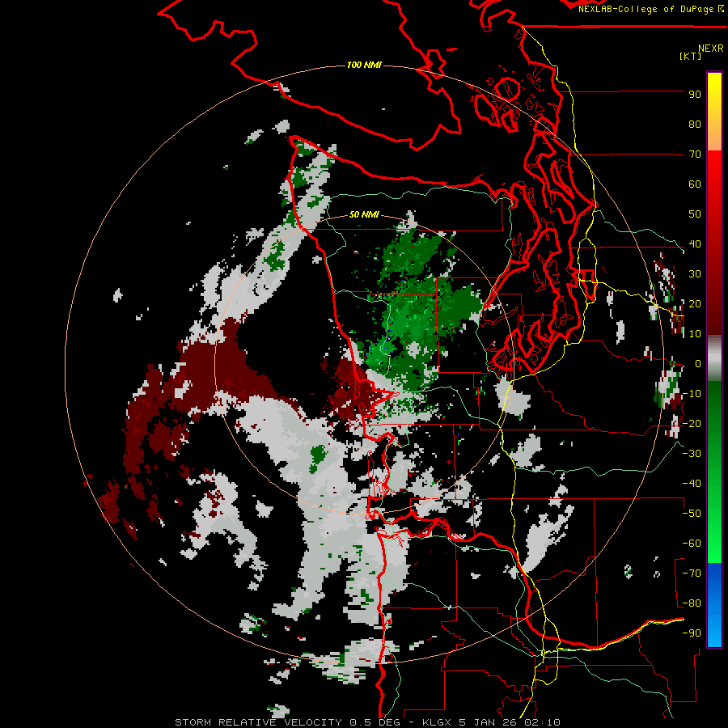
Task: Click the 50 NMI range ring label
Action: [364, 214]
